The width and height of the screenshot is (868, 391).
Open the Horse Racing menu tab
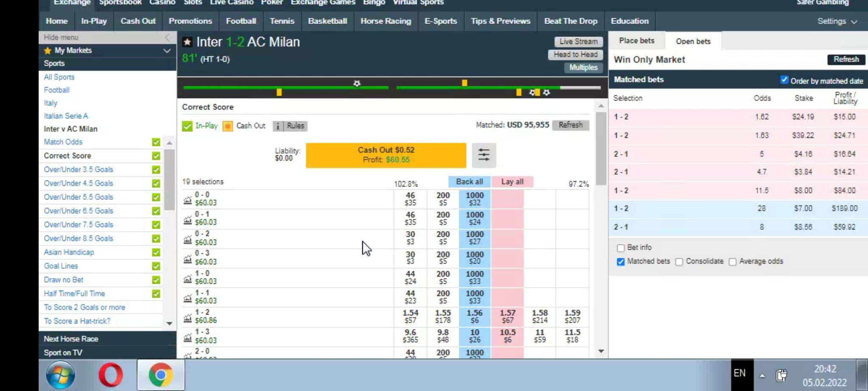coord(386,21)
